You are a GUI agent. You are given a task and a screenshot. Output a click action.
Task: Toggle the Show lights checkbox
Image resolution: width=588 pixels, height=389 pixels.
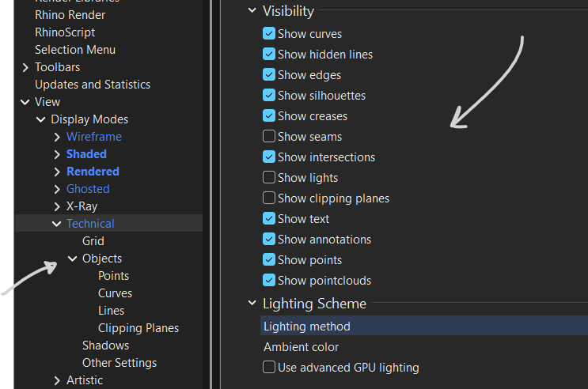pyautogui.click(x=270, y=178)
